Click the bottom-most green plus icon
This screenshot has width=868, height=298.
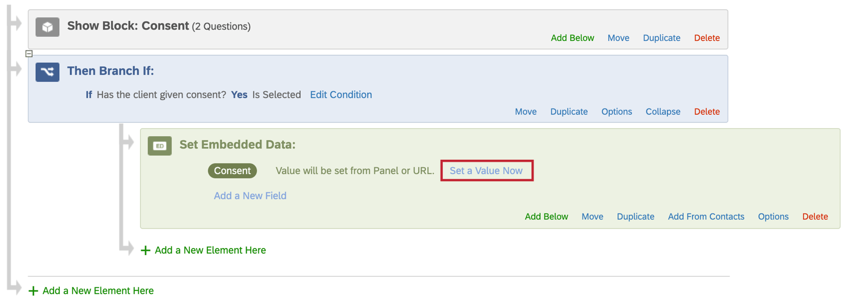pyautogui.click(x=33, y=291)
